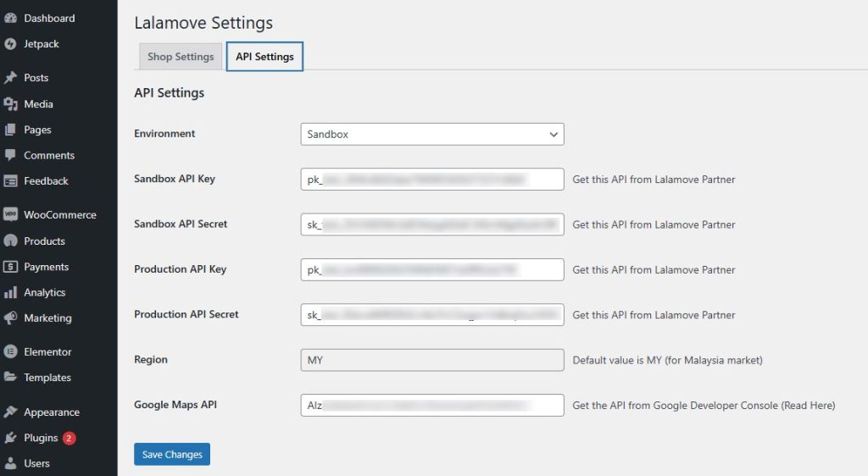Click the Sandbox API Key field
The width and height of the screenshot is (868, 476).
point(432,179)
